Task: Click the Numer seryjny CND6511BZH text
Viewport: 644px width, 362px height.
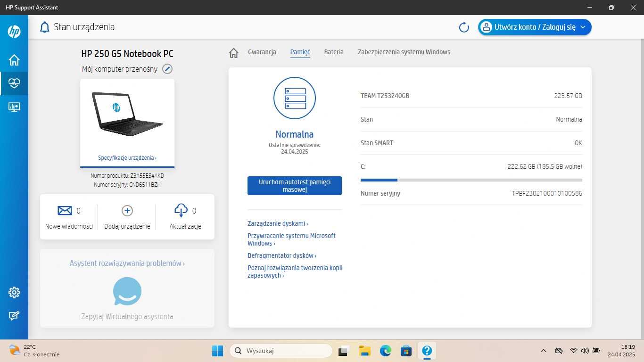Action: pos(127,185)
